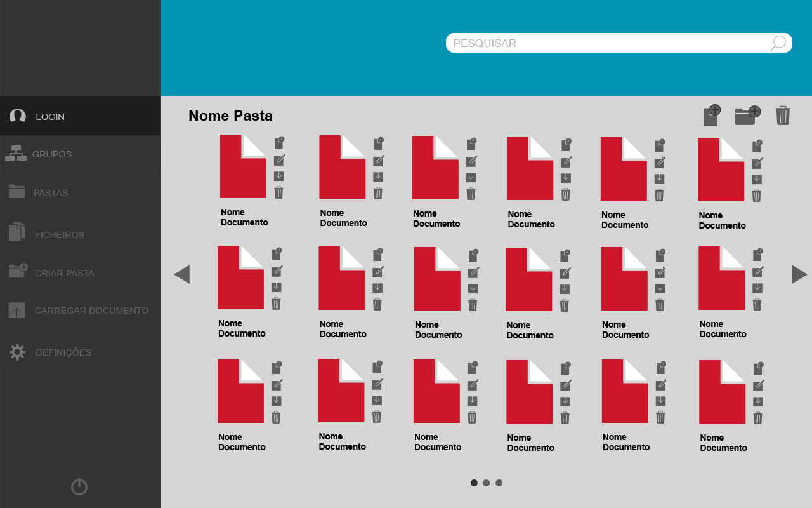Select the third pagination dot

(x=499, y=483)
